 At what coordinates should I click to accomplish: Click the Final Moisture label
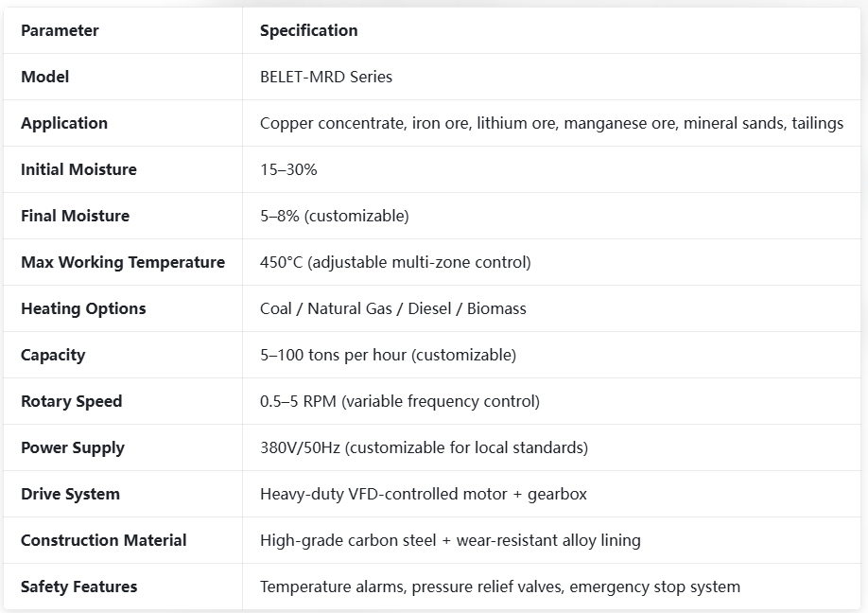click(76, 216)
